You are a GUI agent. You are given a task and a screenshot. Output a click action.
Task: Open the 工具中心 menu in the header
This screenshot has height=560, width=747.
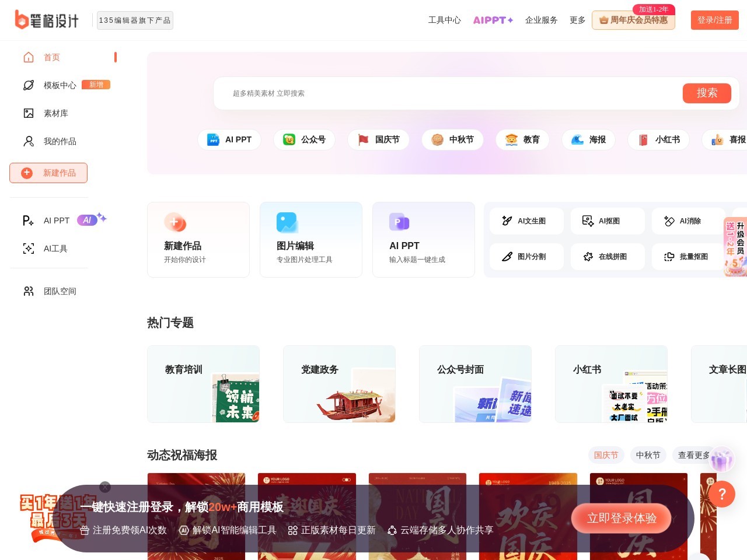pos(444,20)
